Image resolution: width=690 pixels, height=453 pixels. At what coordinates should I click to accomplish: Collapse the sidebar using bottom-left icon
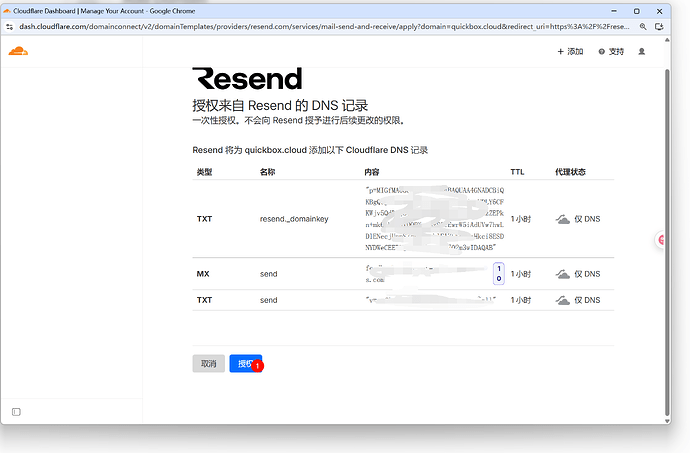pyautogui.click(x=16, y=412)
